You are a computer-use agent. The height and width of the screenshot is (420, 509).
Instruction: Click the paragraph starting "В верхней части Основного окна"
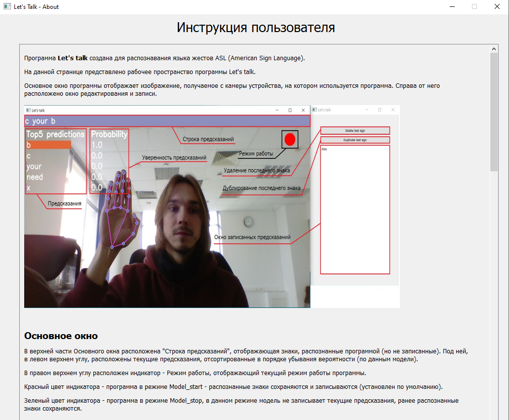click(246, 355)
